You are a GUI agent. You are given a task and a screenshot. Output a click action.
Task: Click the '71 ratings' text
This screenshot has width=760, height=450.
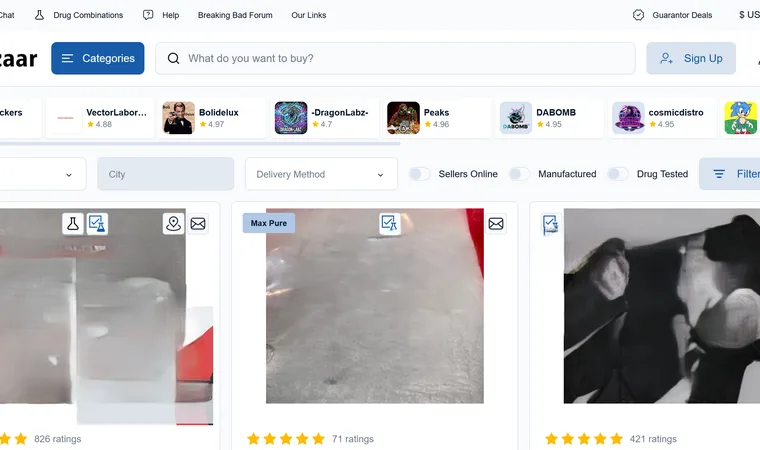coord(353,439)
